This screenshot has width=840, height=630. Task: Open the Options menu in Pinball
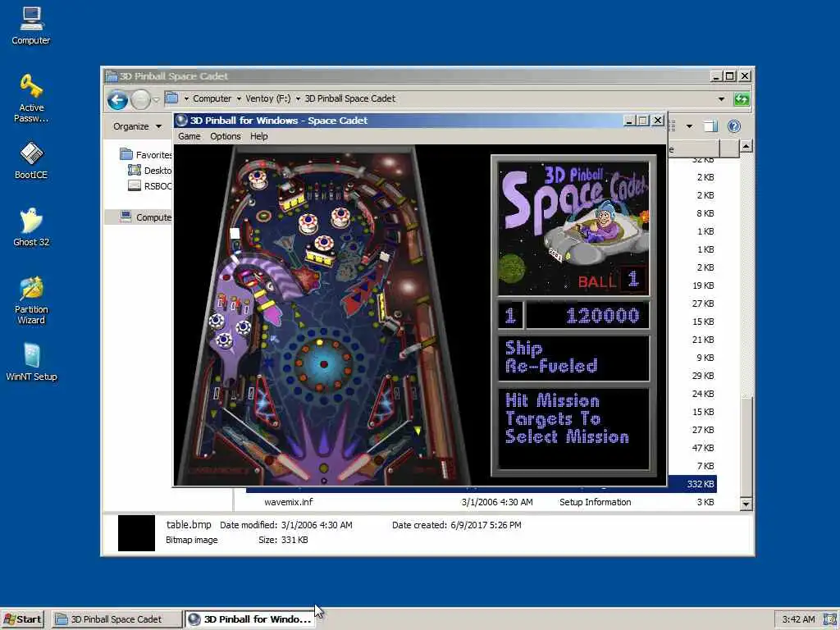(225, 137)
